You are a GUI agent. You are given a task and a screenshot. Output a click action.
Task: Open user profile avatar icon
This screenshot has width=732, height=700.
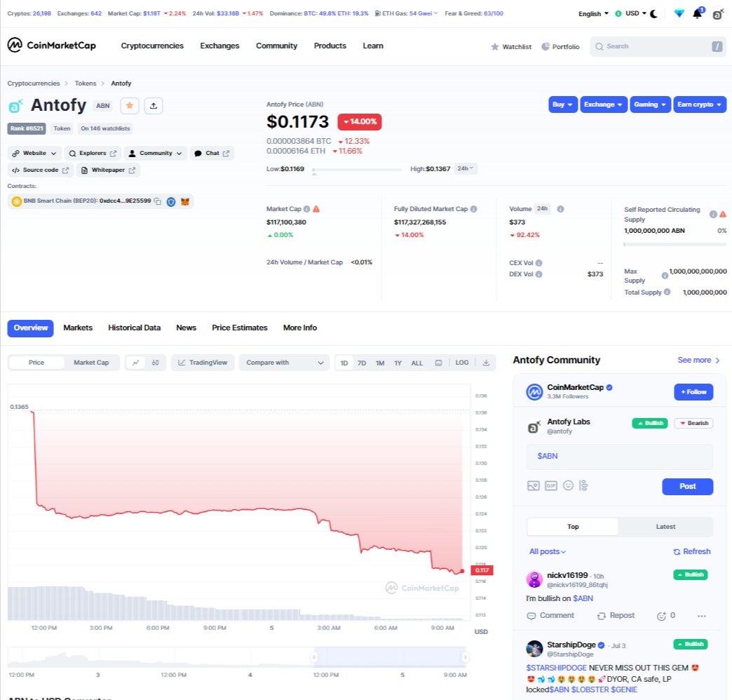718,14
